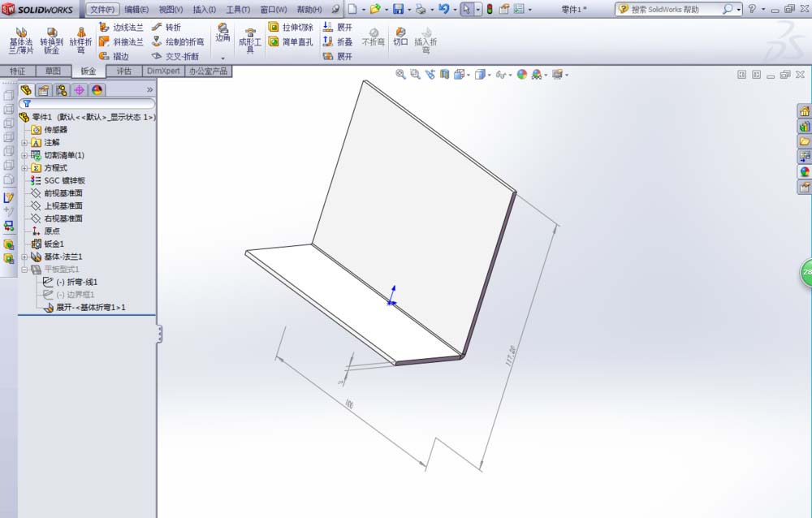This screenshot has width=812, height=518.
Task: Open the 边角 dropdown arrow
Action: coord(223,58)
